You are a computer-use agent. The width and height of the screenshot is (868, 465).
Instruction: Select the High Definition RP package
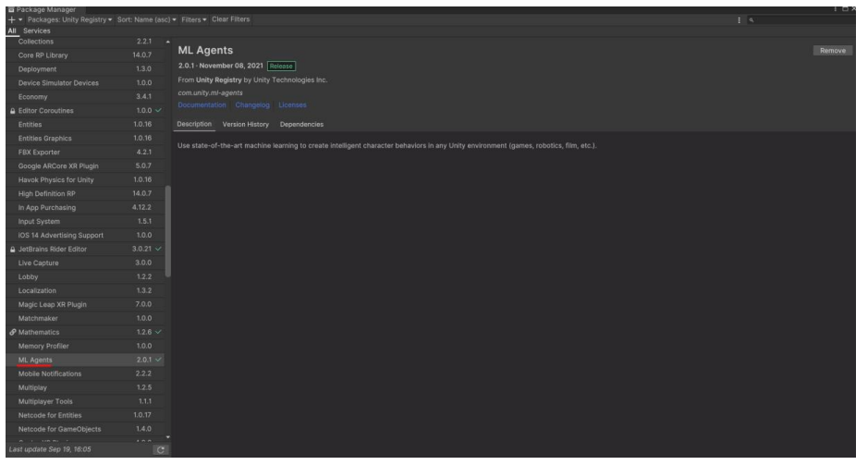85,194
